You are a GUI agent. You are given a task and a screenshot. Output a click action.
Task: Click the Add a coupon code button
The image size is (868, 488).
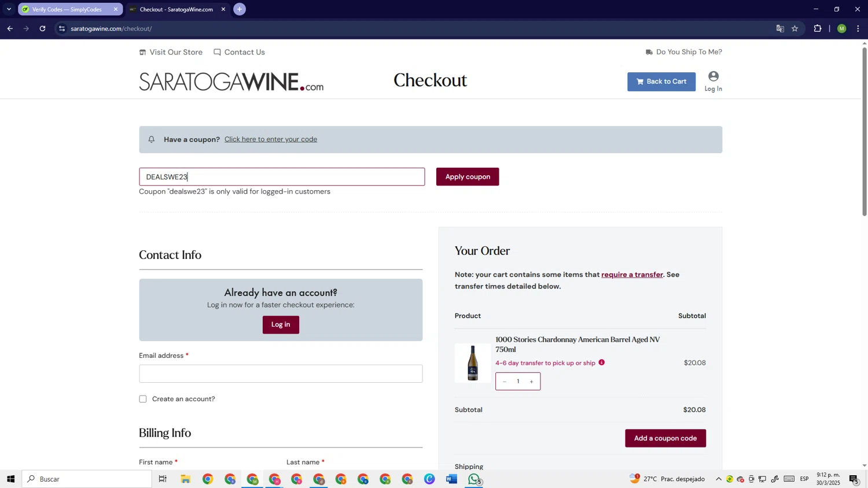pyautogui.click(x=665, y=438)
